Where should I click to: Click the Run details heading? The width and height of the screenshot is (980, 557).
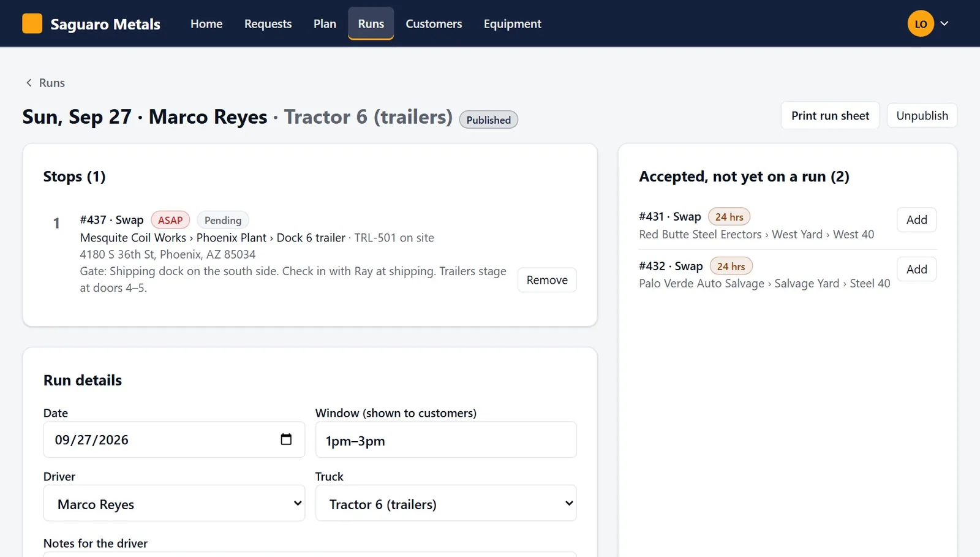(x=83, y=381)
